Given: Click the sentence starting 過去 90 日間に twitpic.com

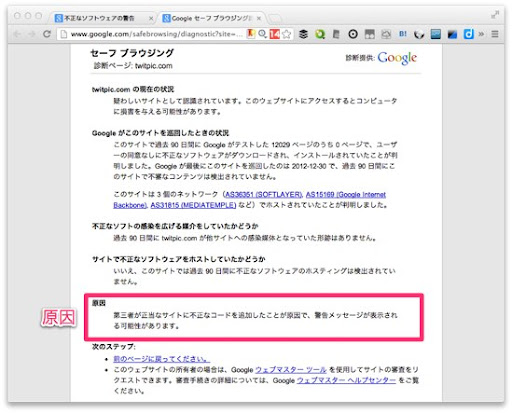Looking at the screenshot, I should pos(245,238).
